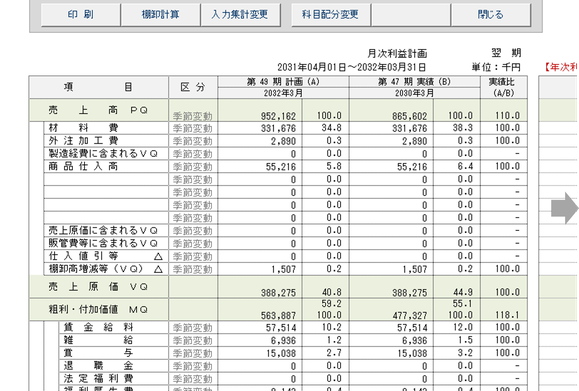Click the 商品仕入高 item label
Viewport: 579px width, 391px height.
pos(83,166)
